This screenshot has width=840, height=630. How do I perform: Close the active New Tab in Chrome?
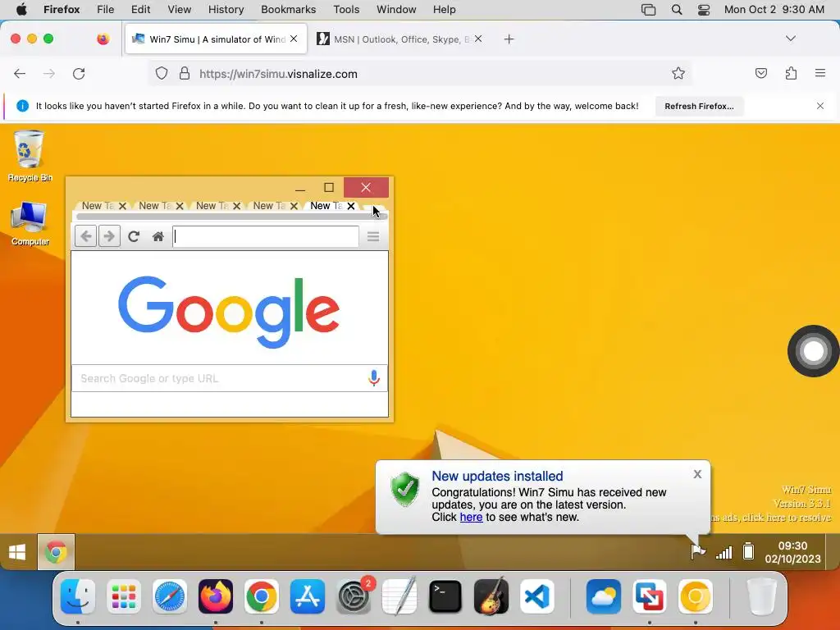(351, 206)
